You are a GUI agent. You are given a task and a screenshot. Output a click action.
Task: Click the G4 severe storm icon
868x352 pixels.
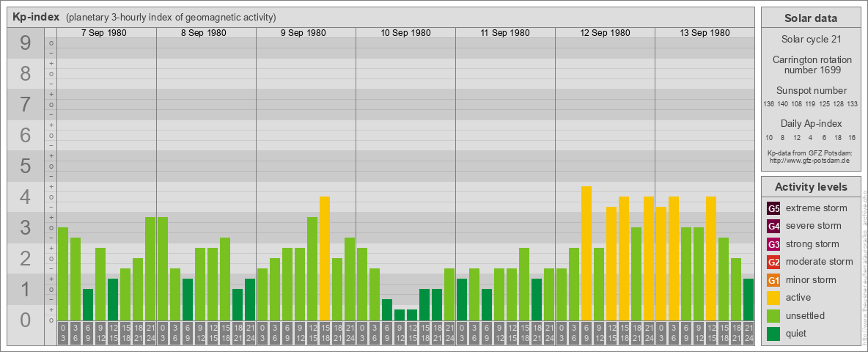point(773,227)
